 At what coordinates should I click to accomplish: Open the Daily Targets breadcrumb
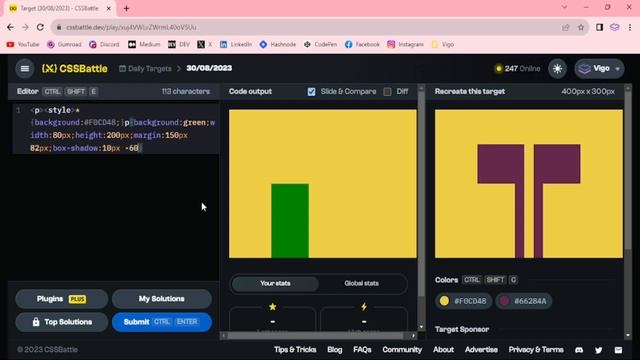(x=145, y=69)
